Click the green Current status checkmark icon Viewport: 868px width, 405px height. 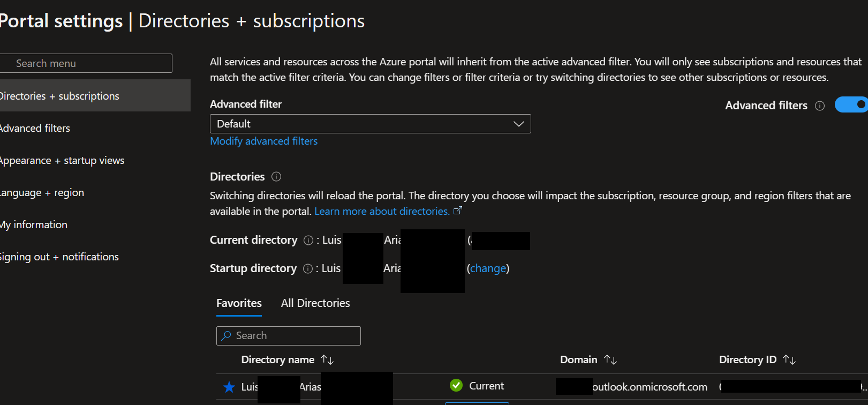pyautogui.click(x=456, y=385)
